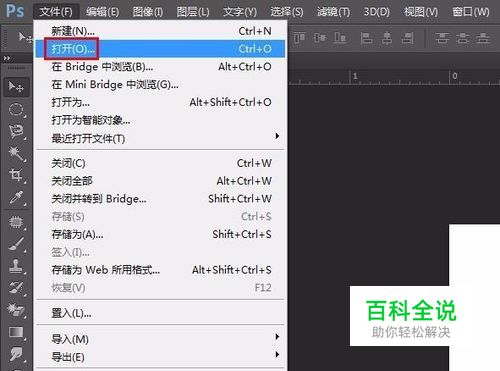The height and width of the screenshot is (371, 500).
Task: Expand submenu arrow of 导入(M)
Action: (277, 337)
